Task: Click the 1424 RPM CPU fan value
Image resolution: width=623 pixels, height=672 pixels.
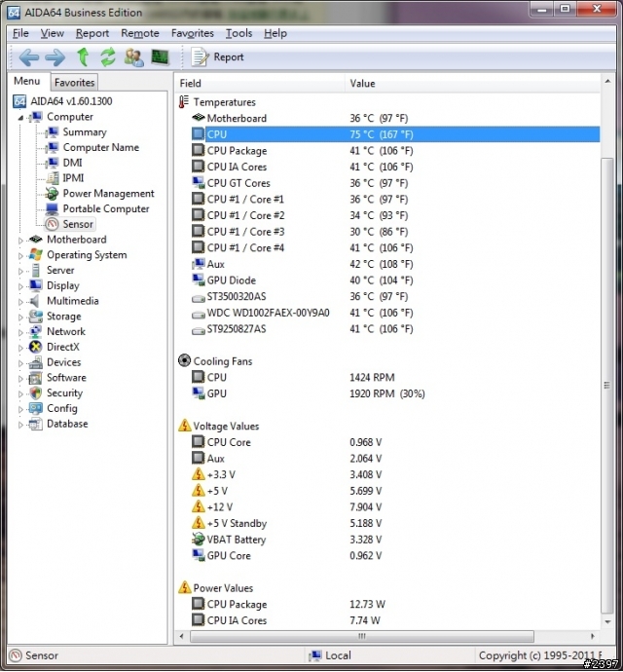Action: (372, 377)
